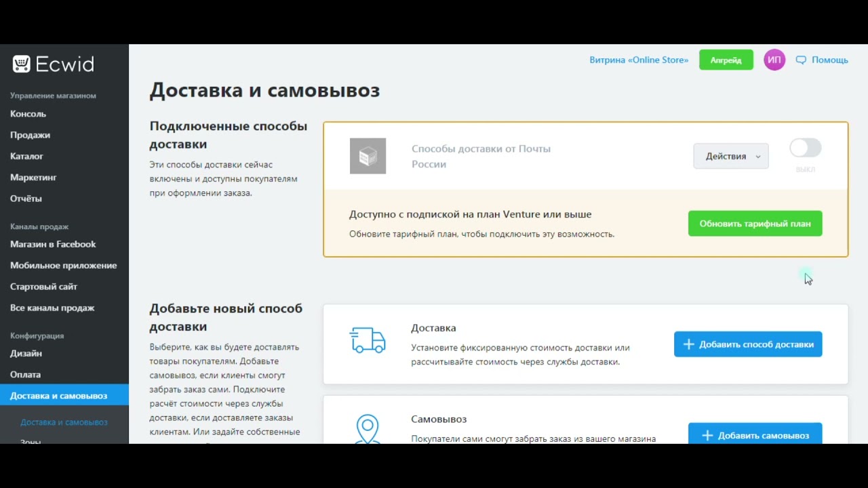Image resolution: width=868 pixels, height=488 pixels.
Task: Click the Доставка и самовывоз page heading
Action: point(264,90)
